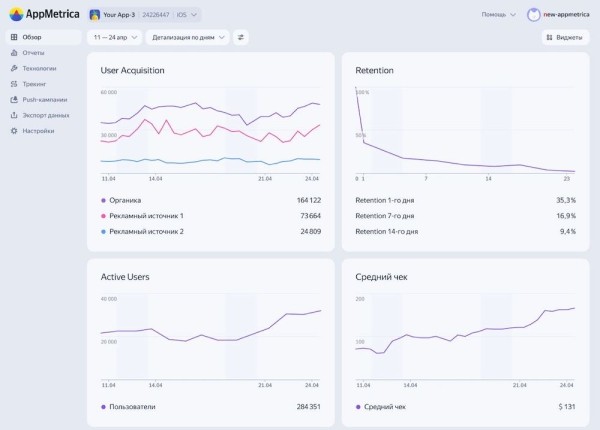Click the Технологии wrench icon
600x430 pixels.
click(x=13, y=68)
